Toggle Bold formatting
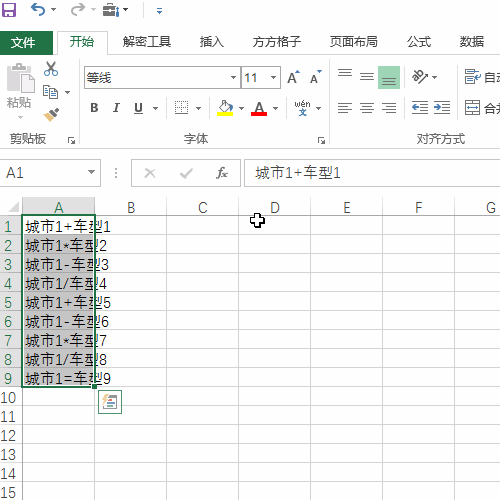 94,108
